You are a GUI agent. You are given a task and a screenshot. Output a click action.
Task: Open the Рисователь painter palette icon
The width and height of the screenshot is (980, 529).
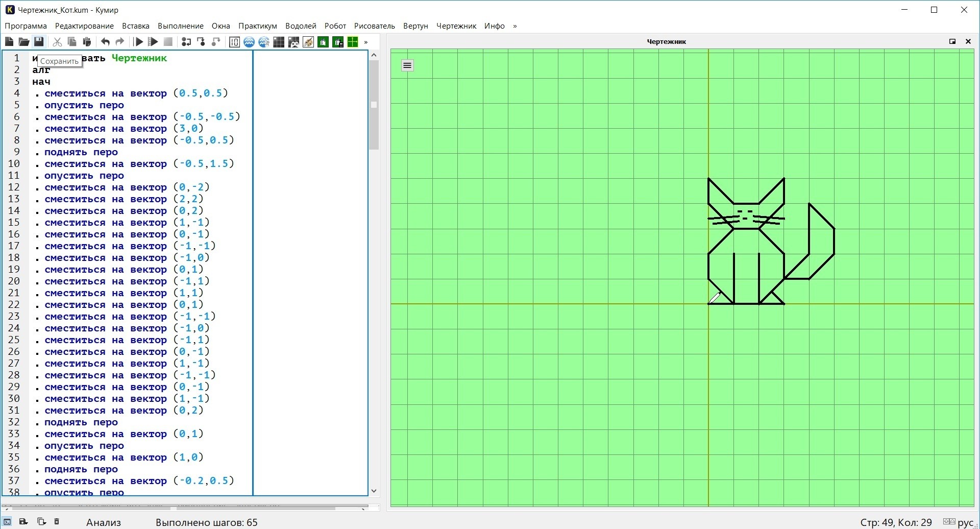coord(308,42)
